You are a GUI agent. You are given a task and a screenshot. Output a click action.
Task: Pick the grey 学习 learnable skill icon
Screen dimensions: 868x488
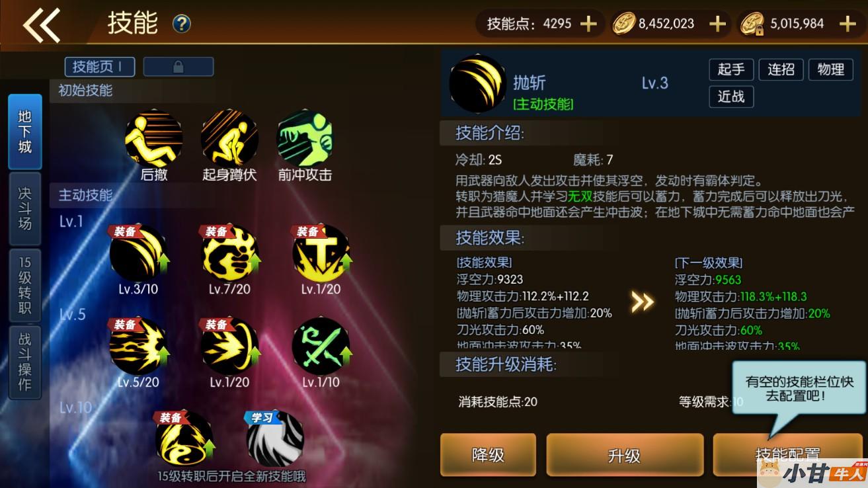coord(275,439)
